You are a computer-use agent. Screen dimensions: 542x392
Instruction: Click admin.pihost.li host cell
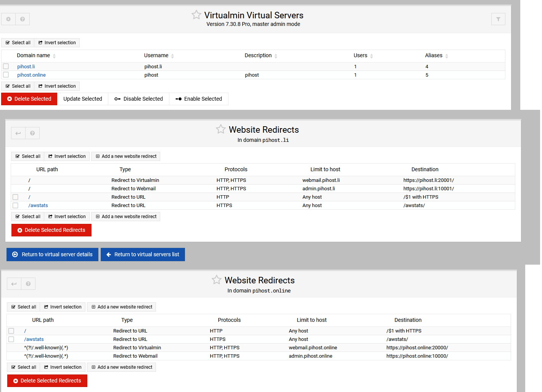click(319, 189)
